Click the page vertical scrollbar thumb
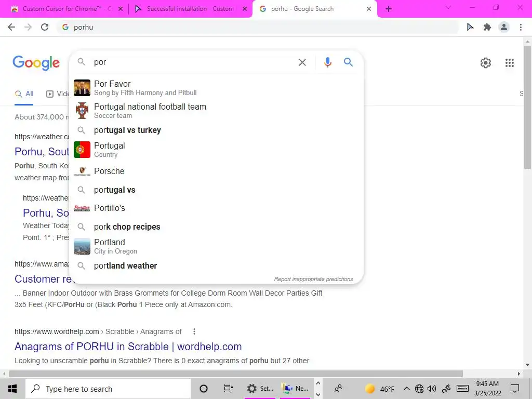The width and height of the screenshot is (532, 399). (527, 107)
